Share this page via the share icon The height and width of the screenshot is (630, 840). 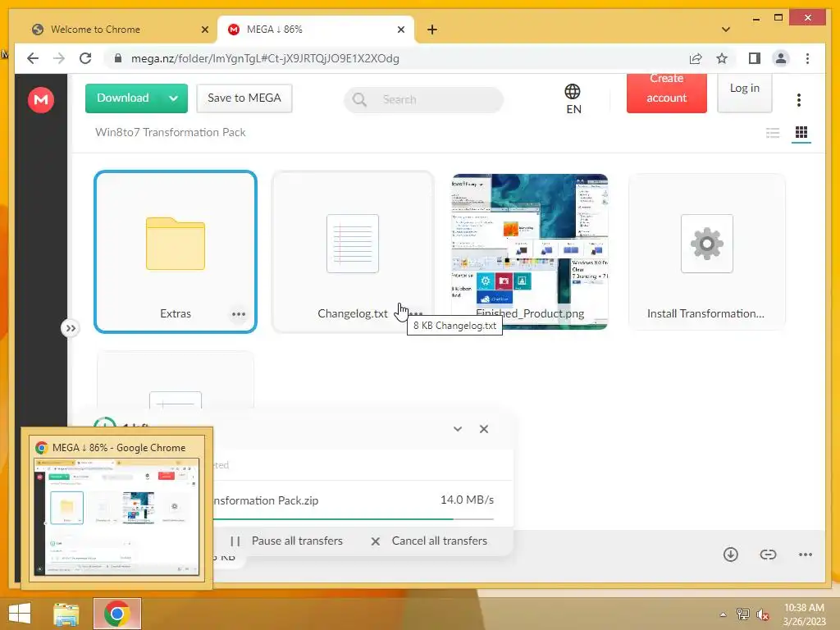(x=696, y=58)
